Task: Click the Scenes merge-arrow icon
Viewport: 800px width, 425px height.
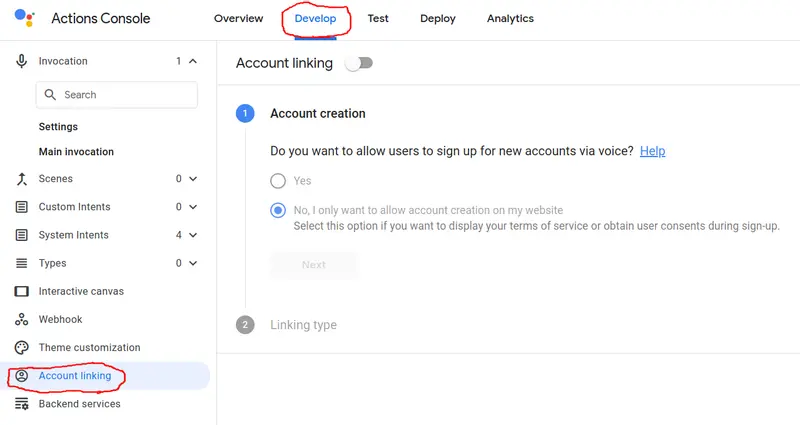Action: tap(21, 179)
